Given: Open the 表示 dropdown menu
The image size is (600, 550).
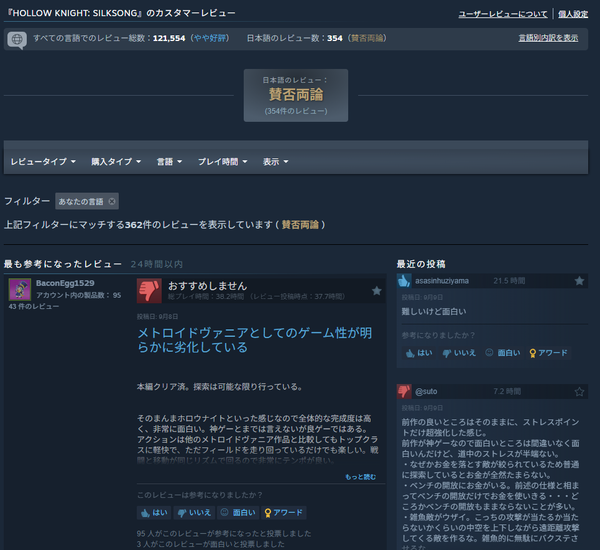Looking at the screenshot, I should (275, 162).
